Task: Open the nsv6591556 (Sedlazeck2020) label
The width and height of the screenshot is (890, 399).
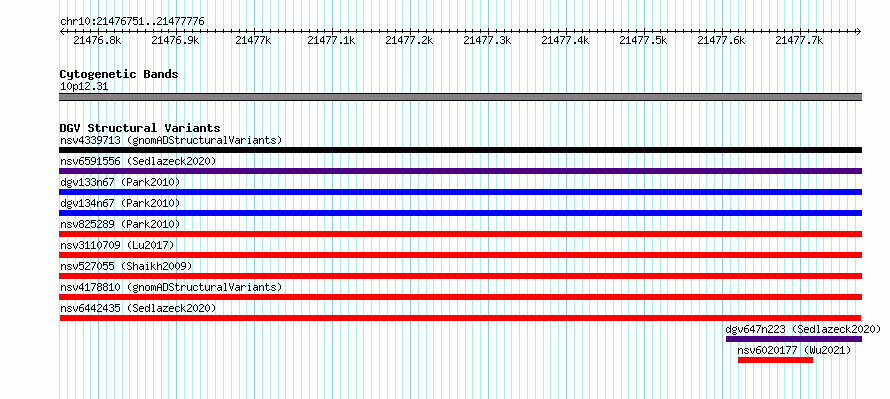Action: (138, 161)
